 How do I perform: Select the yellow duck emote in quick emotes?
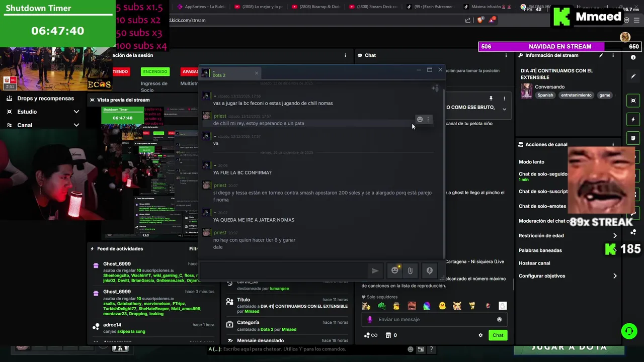click(442, 306)
